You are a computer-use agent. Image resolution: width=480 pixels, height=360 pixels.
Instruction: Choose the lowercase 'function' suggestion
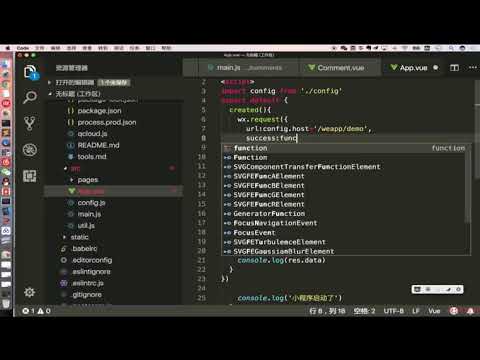tap(344, 148)
